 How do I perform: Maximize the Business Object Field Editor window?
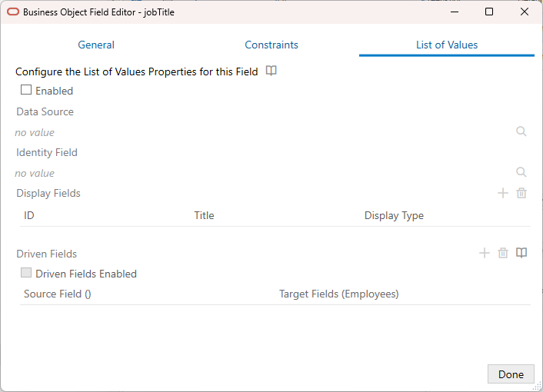point(489,12)
